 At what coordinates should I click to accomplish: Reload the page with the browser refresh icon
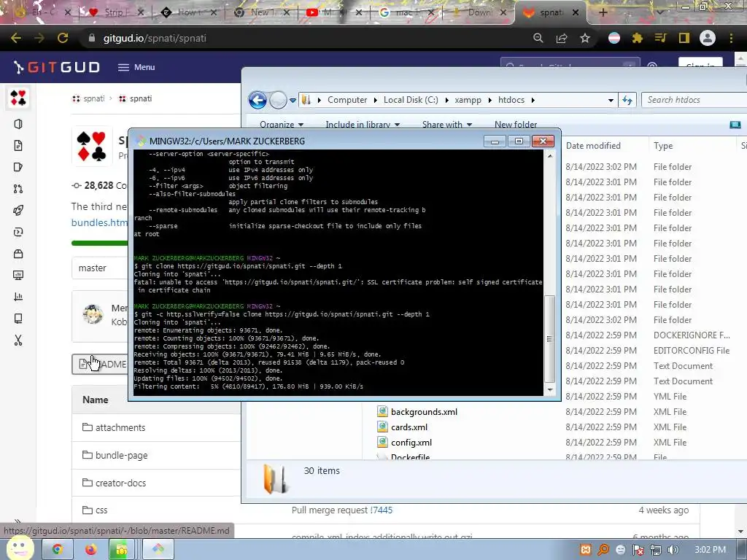[x=63, y=38]
